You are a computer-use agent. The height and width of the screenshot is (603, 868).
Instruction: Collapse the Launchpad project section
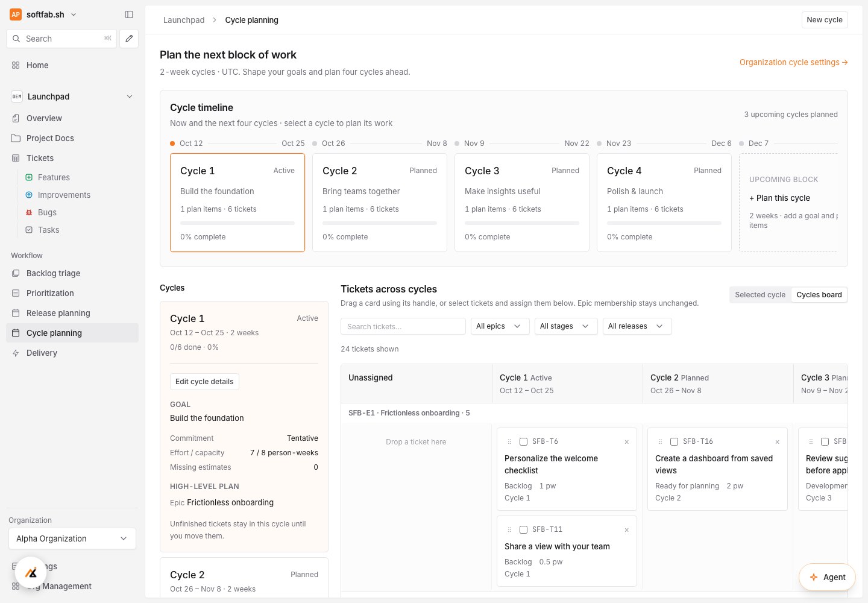click(x=130, y=96)
